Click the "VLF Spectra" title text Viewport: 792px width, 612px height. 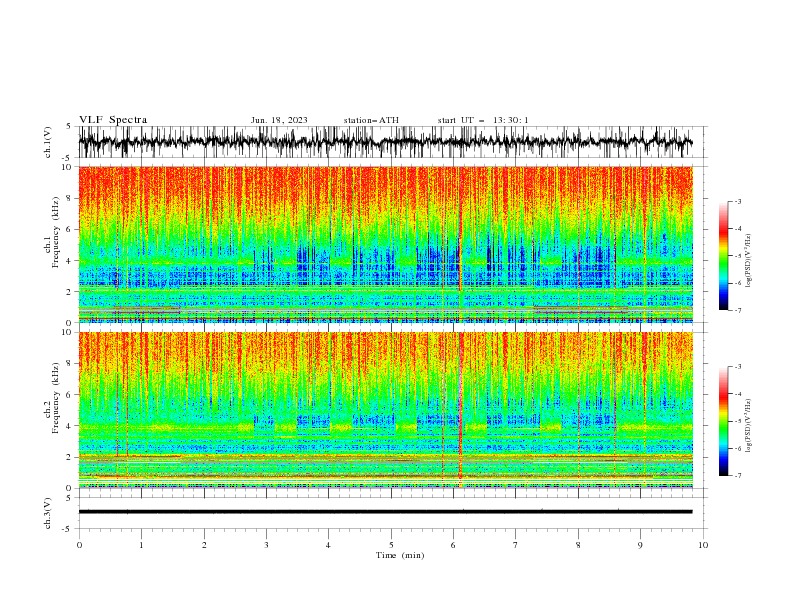coord(113,120)
